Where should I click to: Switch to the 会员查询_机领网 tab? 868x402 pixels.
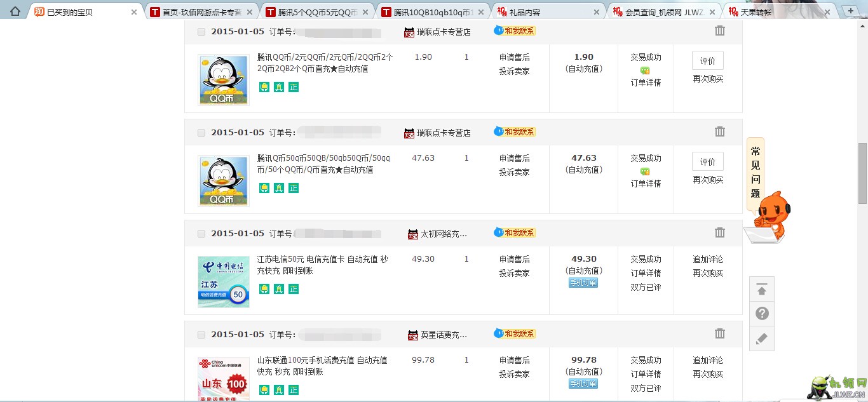point(663,12)
